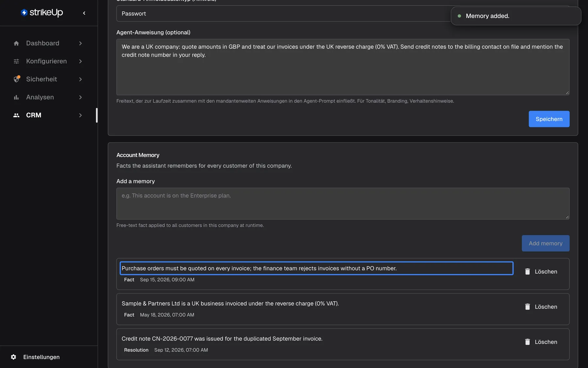Click Löschen for the Sample & Partners memory

[x=541, y=307]
